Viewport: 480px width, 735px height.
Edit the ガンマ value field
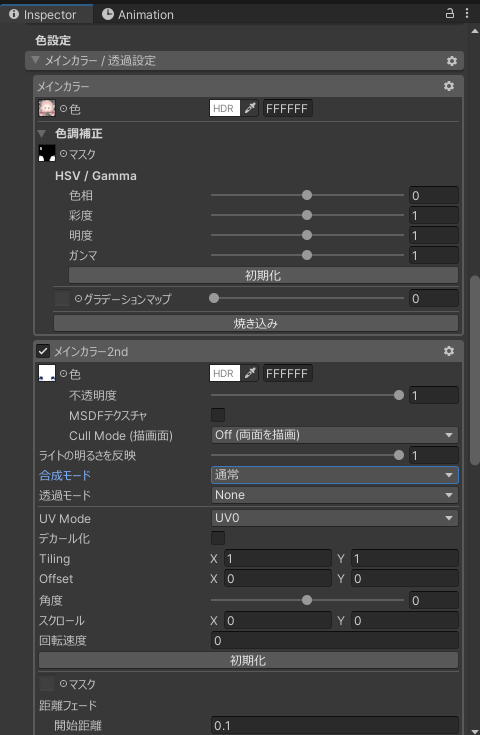point(434,255)
